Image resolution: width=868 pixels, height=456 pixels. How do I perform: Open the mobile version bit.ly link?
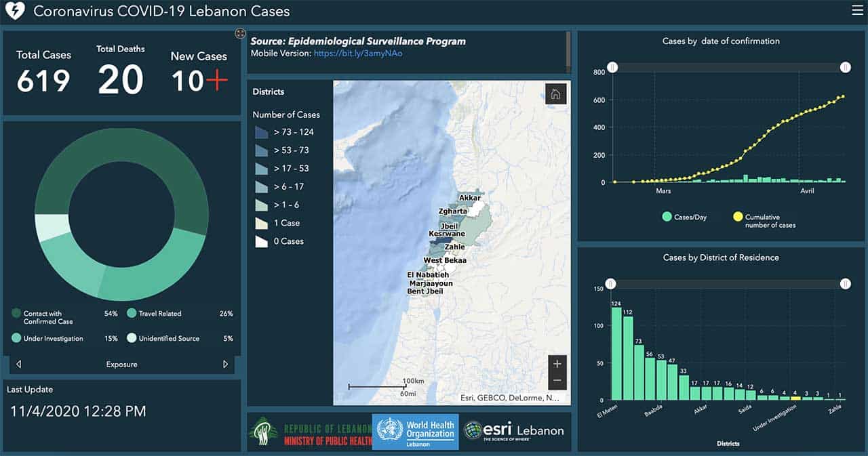357,53
